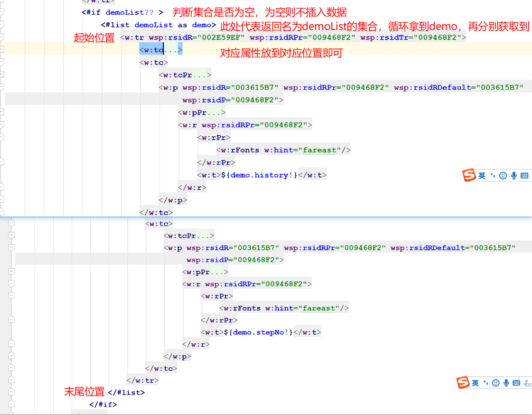Collapse gutter fold of w:r in the stepNo cell
The width and height of the screenshot is (532, 415).
click(11, 283)
